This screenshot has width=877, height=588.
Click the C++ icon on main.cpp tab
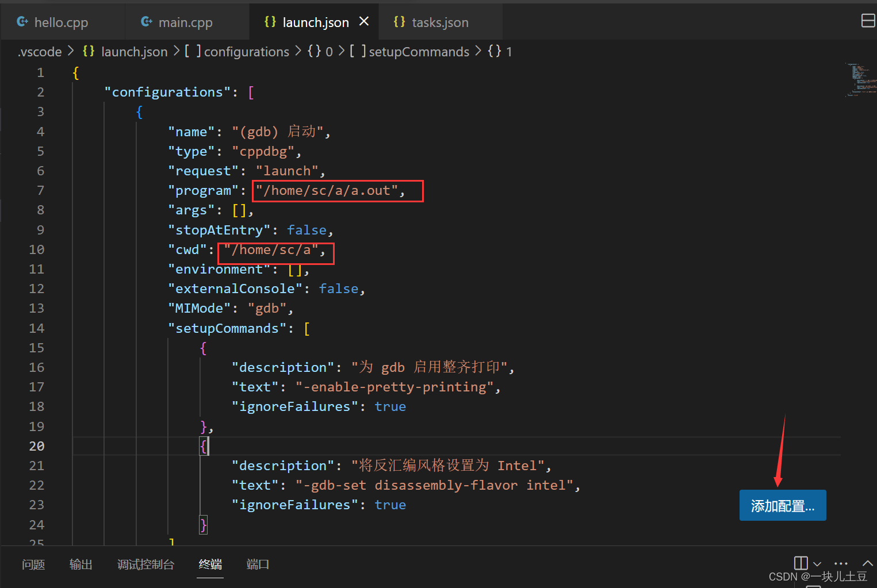[145, 21]
